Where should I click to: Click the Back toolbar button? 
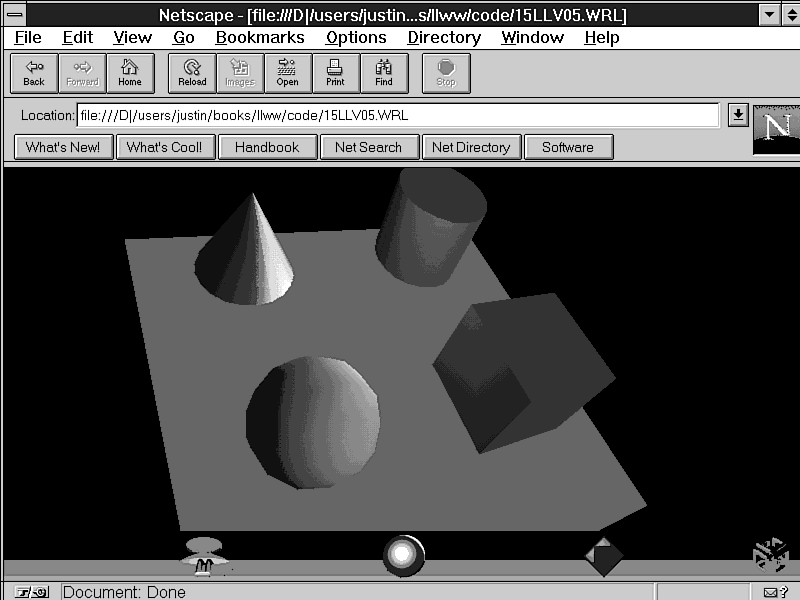34,73
